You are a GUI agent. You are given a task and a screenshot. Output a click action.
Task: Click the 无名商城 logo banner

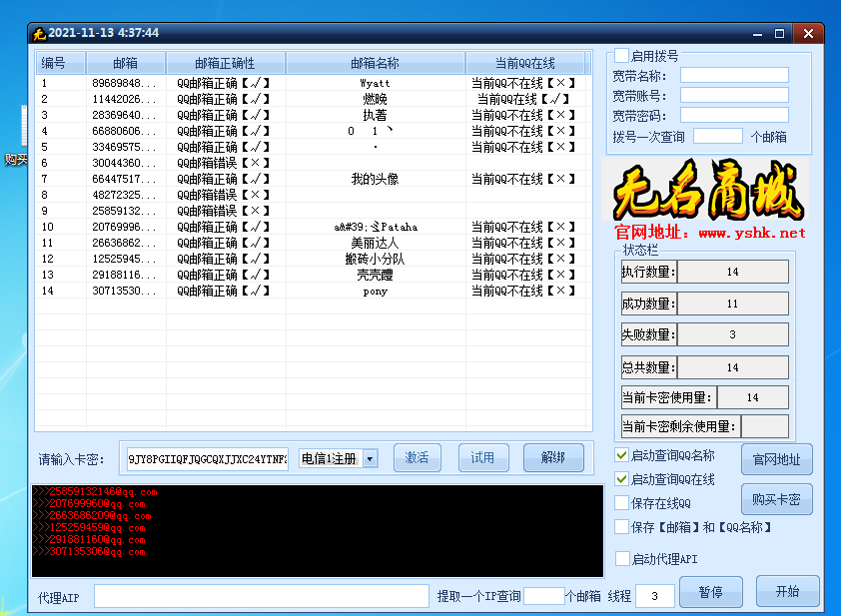pyautogui.click(x=707, y=189)
